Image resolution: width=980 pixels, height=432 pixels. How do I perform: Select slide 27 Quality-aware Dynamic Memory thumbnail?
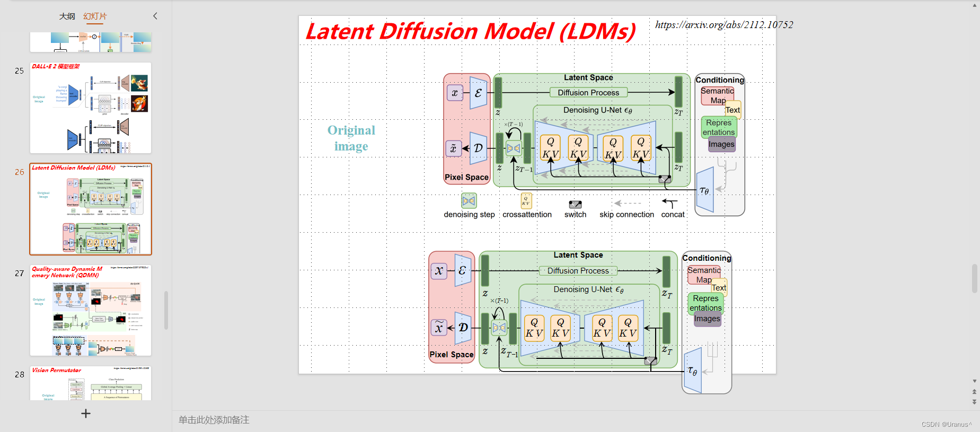[x=91, y=311]
